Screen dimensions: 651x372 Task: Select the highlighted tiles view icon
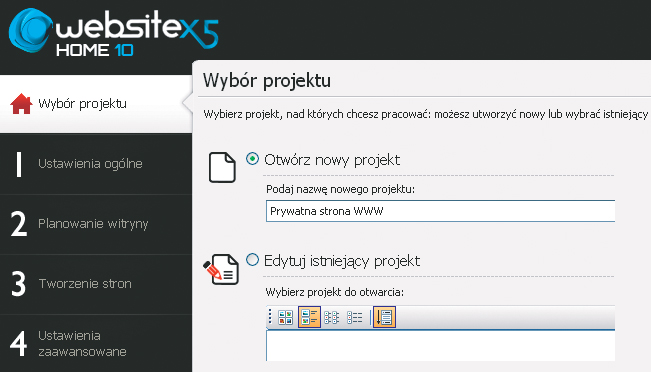coord(309,317)
